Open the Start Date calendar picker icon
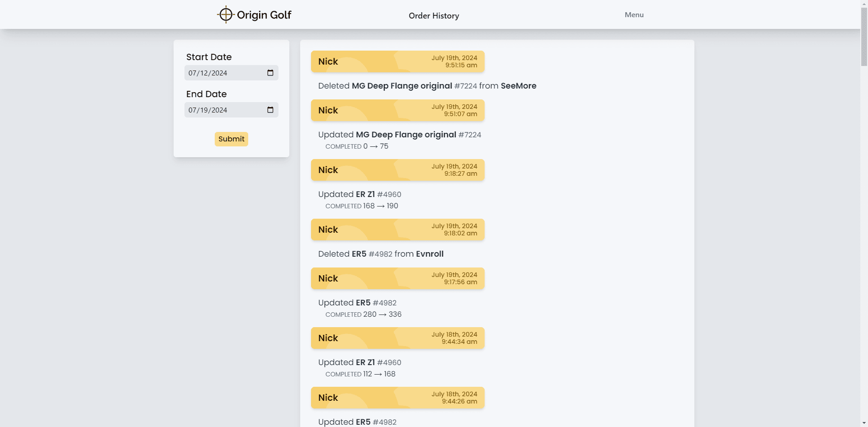 point(270,73)
